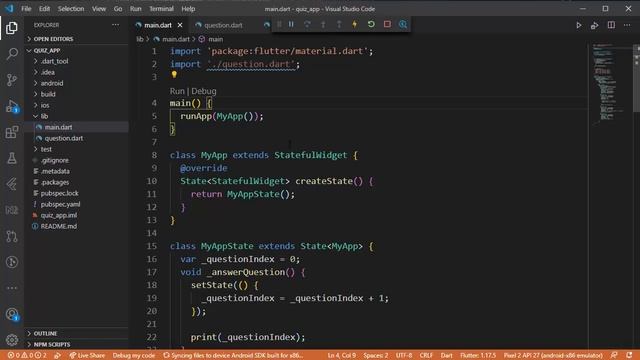Viewport: 640px width, 360px height.
Task: Click Debug my code in status bar
Action: point(133,355)
